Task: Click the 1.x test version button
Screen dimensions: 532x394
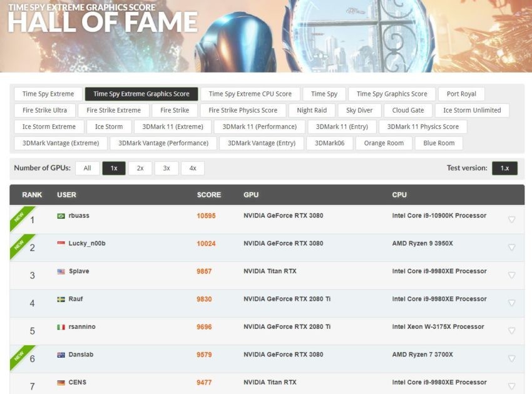Action: click(504, 168)
